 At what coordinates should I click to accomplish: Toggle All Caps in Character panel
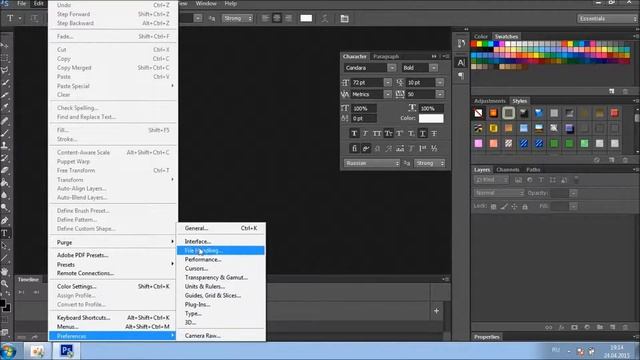[x=377, y=133]
